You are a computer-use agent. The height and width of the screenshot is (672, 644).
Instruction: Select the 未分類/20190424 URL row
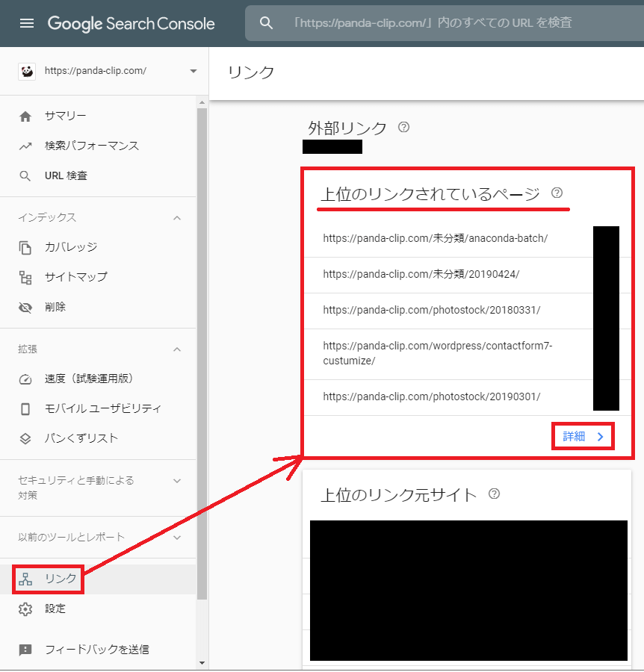point(468,275)
